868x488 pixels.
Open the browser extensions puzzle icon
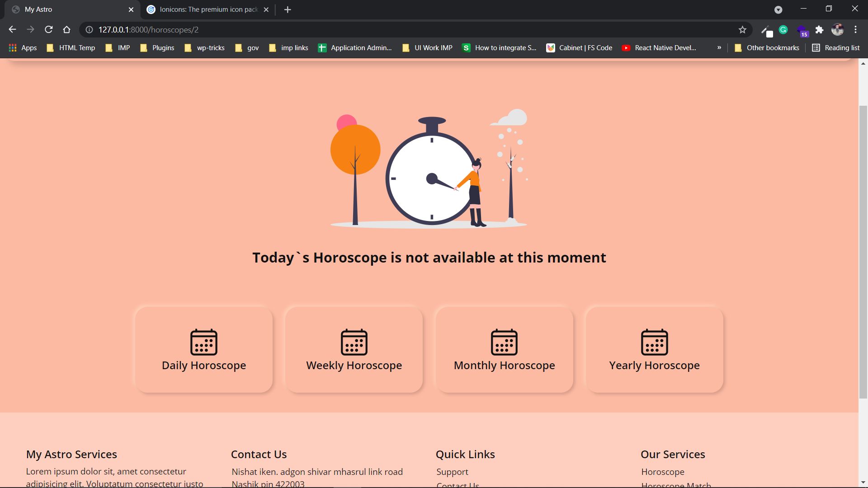tap(819, 30)
